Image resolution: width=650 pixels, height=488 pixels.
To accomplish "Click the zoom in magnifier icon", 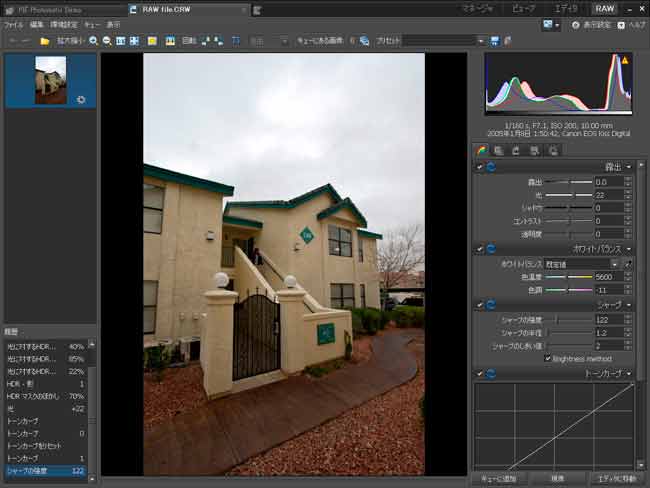I will (x=93, y=41).
